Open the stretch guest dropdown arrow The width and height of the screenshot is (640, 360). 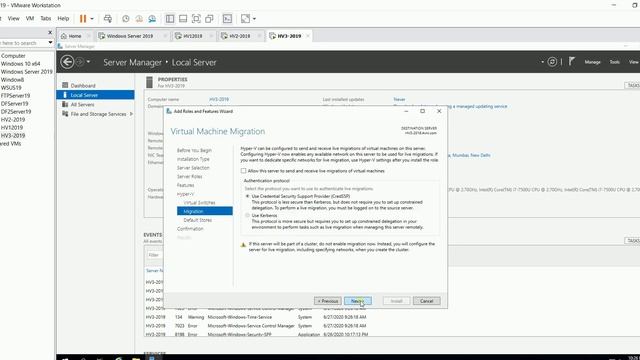tap(254, 19)
